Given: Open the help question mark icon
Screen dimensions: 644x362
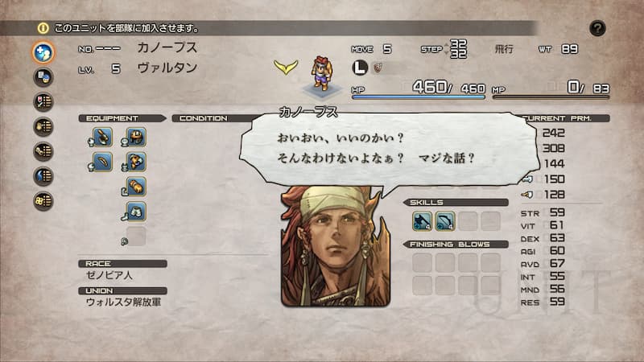Looking at the screenshot, I should (x=597, y=28).
